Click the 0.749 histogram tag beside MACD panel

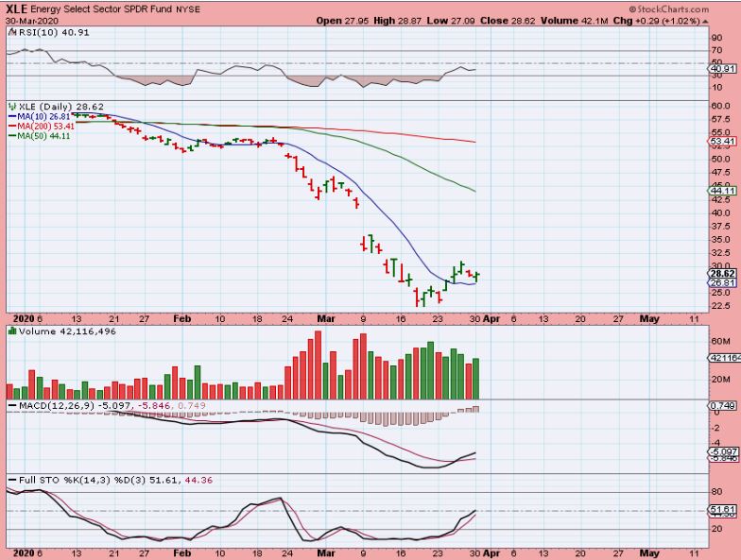click(722, 406)
